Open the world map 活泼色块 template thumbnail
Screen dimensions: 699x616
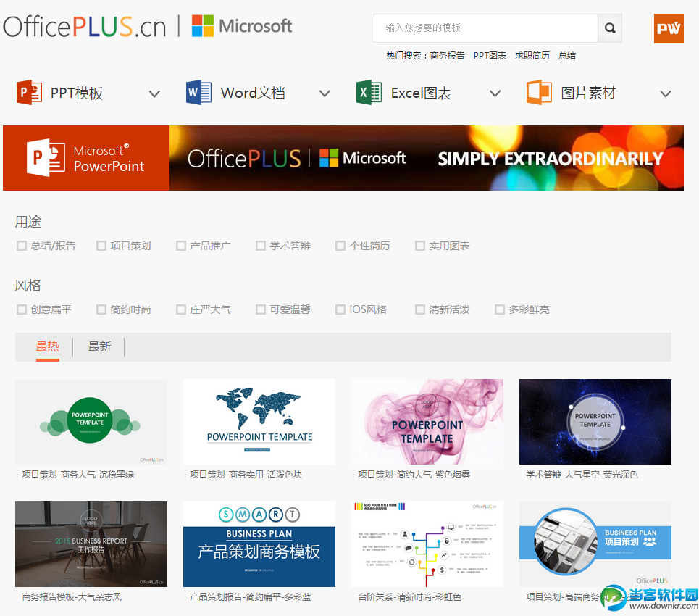[x=259, y=422]
